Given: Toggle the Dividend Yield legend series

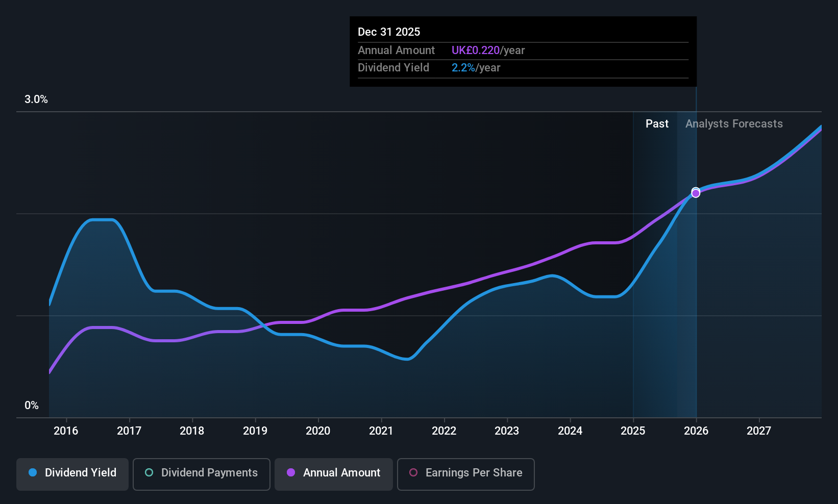Looking at the screenshot, I should [x=72, y=474].
